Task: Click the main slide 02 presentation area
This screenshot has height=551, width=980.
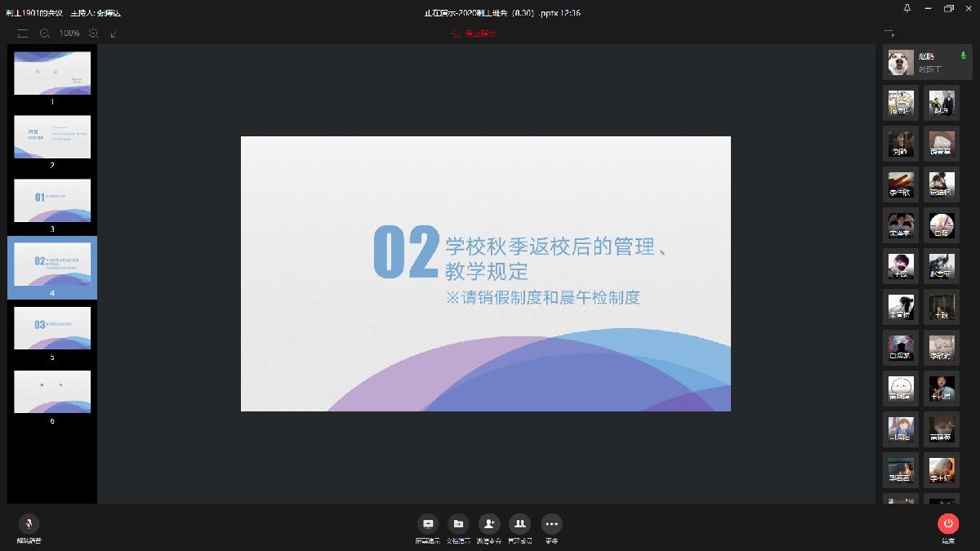Action: 486,273
